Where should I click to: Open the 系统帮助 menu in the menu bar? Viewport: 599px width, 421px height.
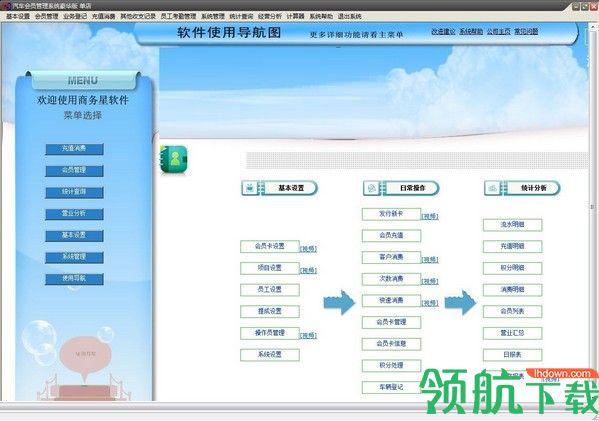coord(321,16)
